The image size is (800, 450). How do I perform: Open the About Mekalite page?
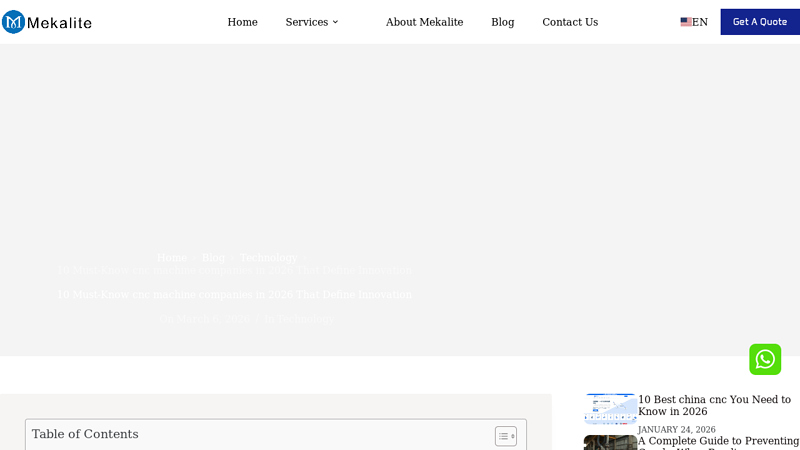424,22
